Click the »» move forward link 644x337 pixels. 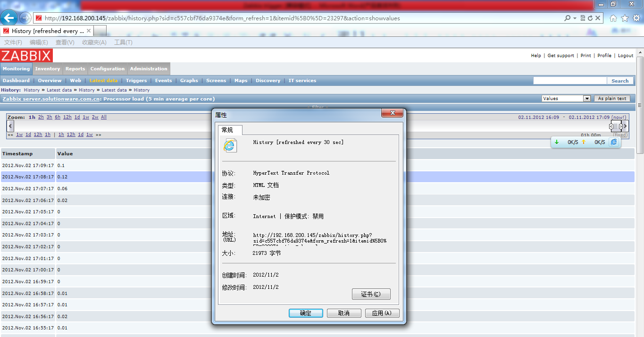click(x=99, y=135)
